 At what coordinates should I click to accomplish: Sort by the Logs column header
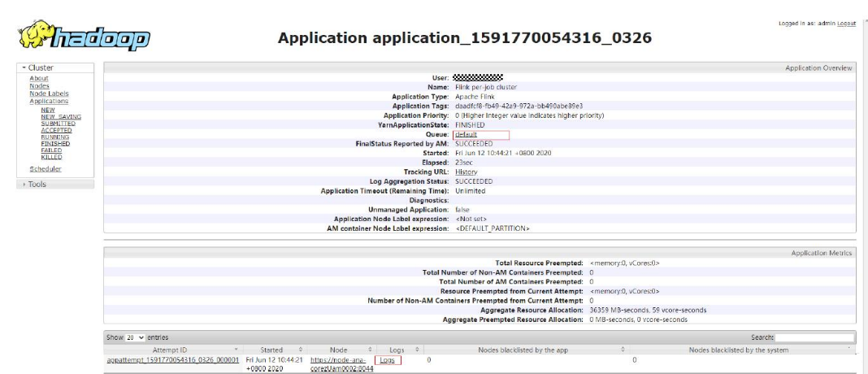397,350
